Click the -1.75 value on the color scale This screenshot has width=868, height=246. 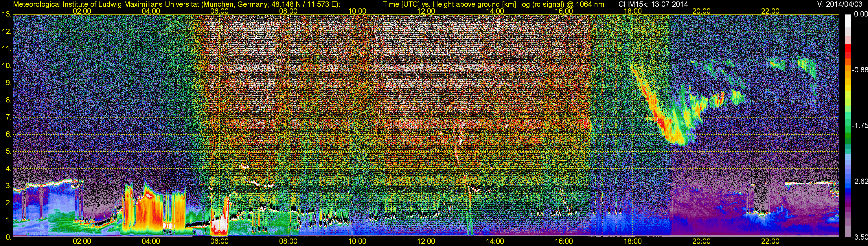point(860,125)
